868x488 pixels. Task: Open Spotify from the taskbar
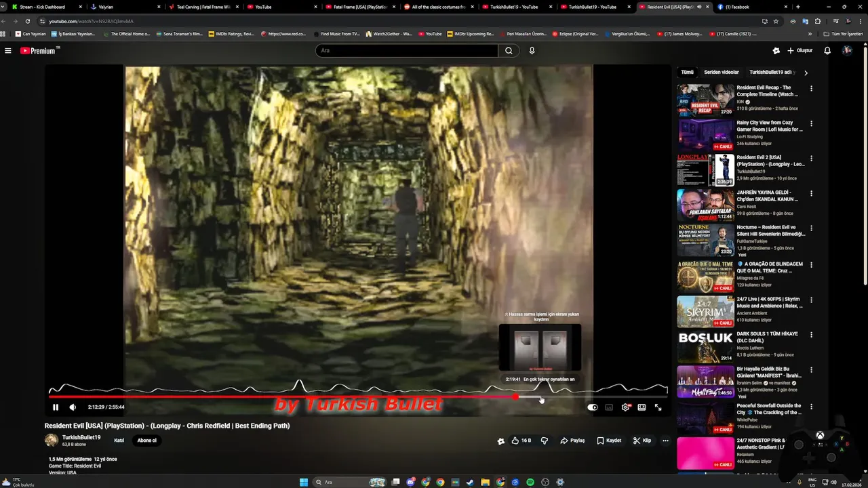[x=530, y=482]
